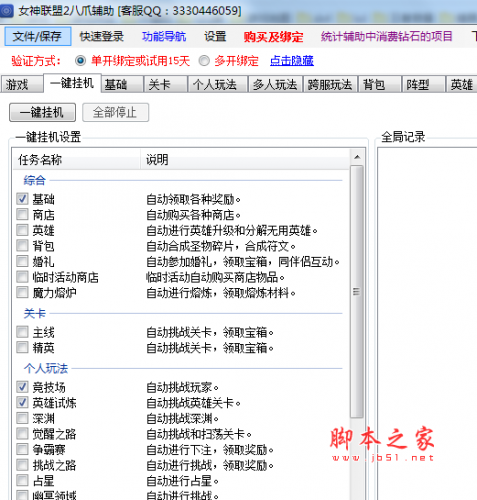Switch to the 多人玩法 tab
477x500 pixels.
click(x=275, y=84)
